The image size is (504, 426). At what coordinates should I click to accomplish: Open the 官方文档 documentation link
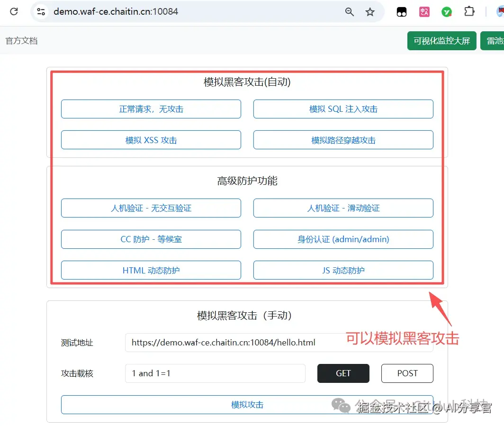tap(21, 41)
